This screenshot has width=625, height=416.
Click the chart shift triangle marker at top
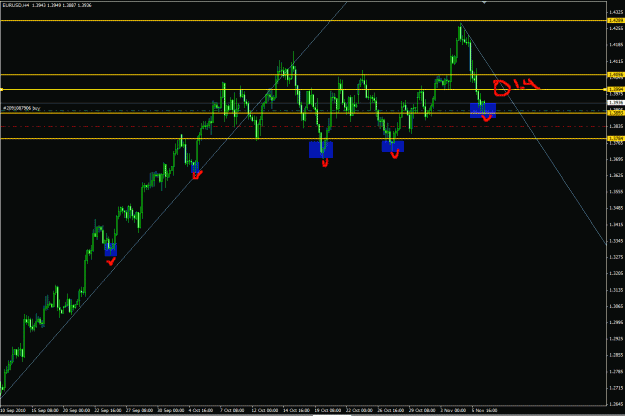click(484, 2)
